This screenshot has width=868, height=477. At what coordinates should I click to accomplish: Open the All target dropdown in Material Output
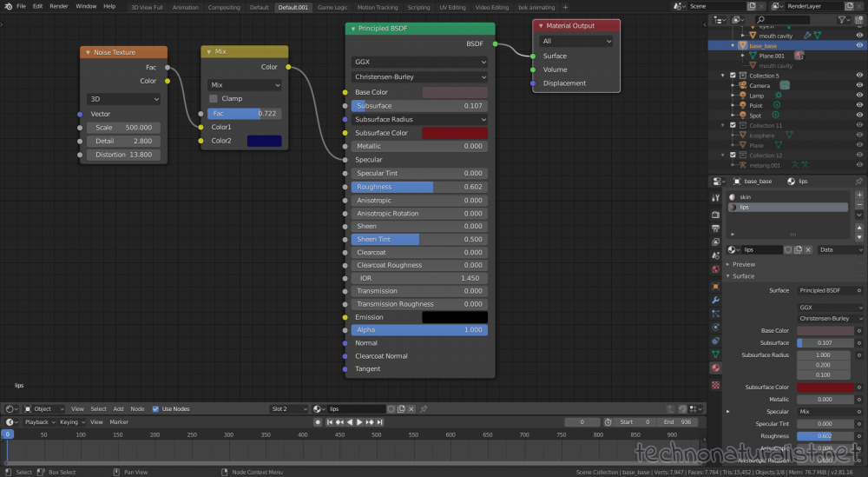coord(575,41)
